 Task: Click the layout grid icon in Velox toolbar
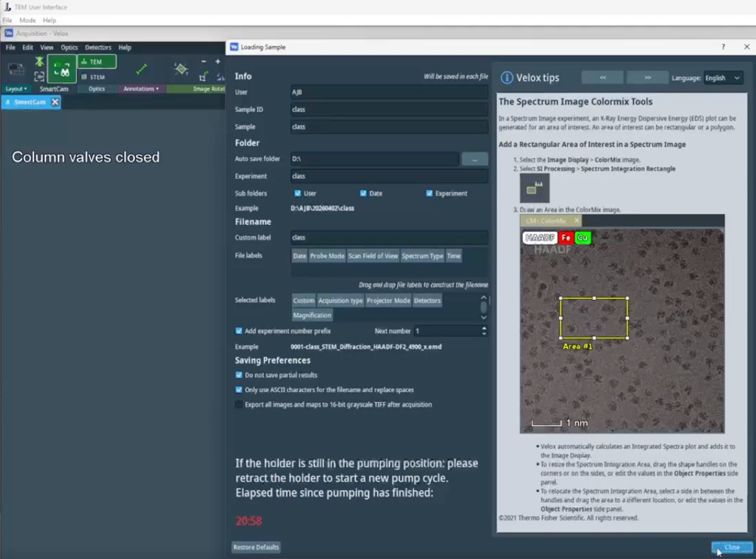pos(16,69)
